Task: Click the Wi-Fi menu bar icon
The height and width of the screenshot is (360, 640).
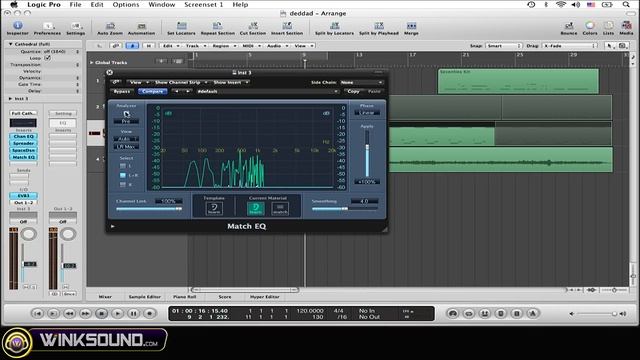Action: tap(561, 4)
